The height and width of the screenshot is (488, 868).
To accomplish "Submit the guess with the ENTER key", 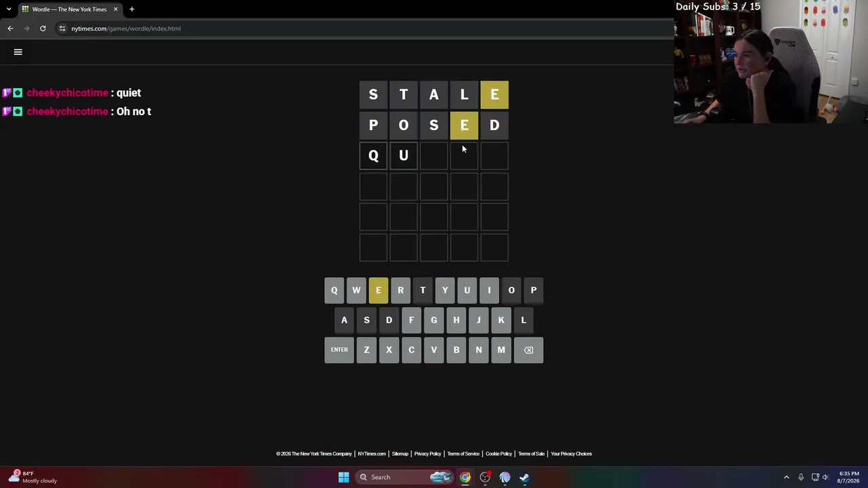I will point(339,350).
